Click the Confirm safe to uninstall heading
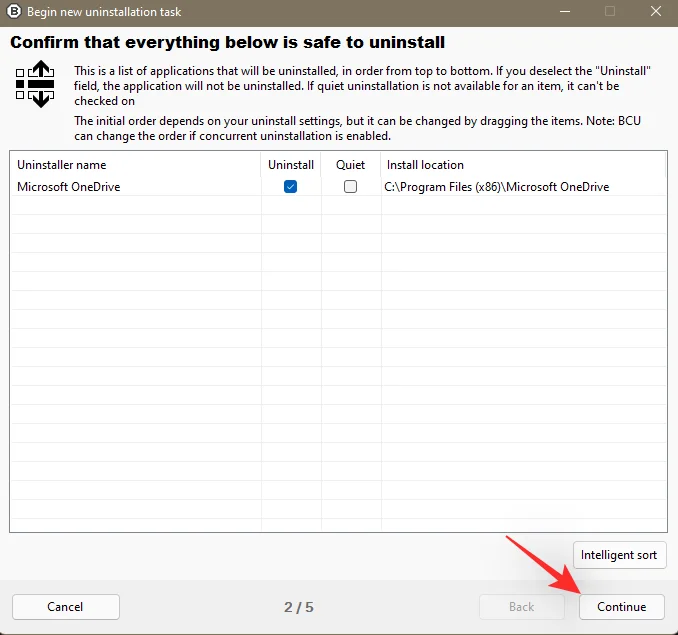Viewport: 678px width, 635px height. [227, 42]
